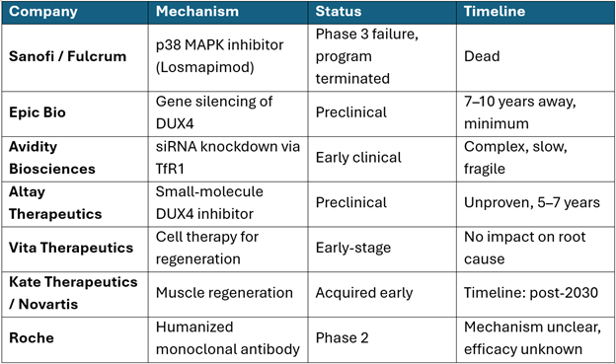Screen dimensions: 616x364
Task: Select the Kate Therapeutics / Novartis cell
Action: [x=75, y=294]
